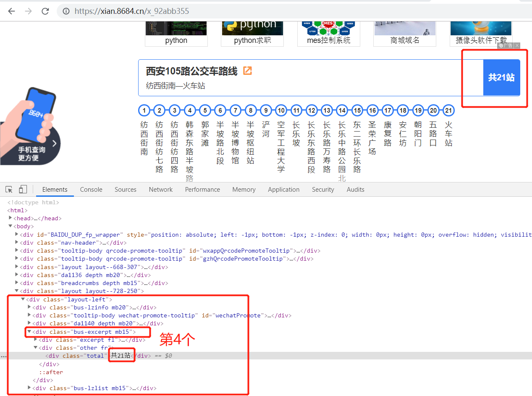Toggle the device toolbar in DevTools

(23, 189)
